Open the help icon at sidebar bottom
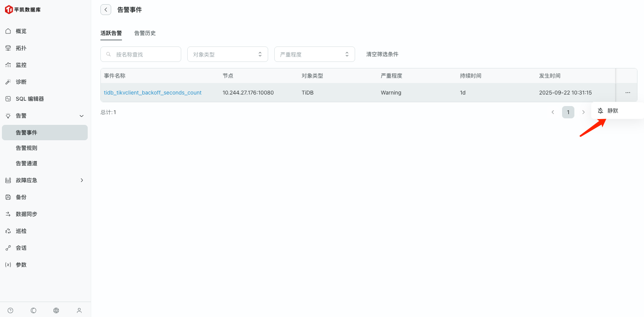Viewport: 644px width, 317px height. 10,310
